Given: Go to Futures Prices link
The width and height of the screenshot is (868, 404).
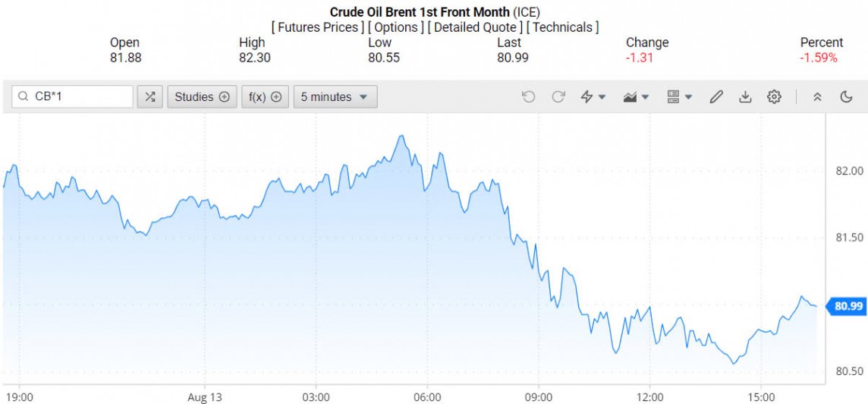Looking at the screenshot, I should click(316, 27).
